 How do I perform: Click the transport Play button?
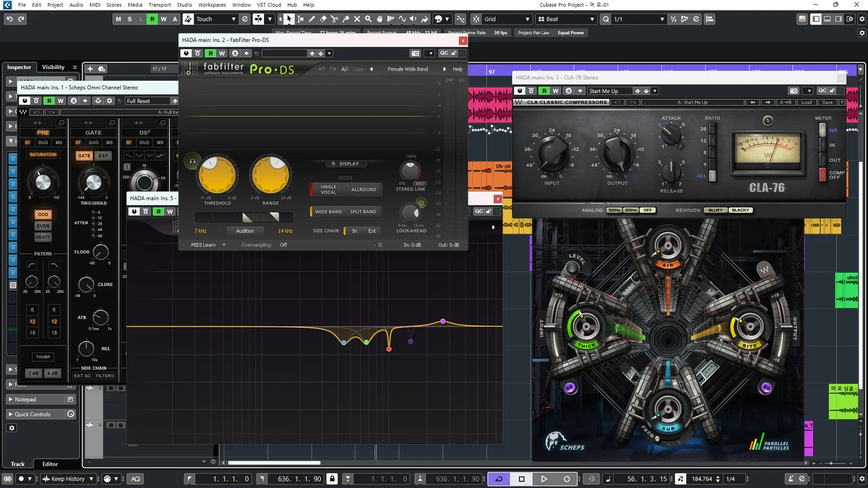point(544,479)
